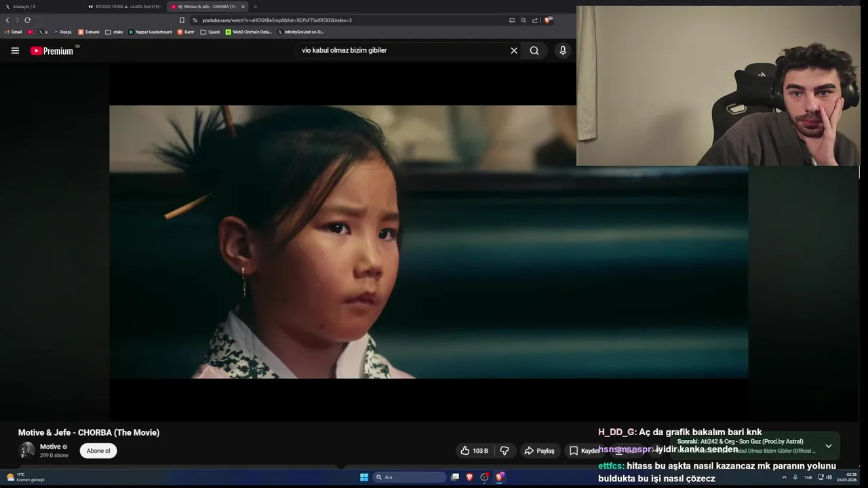Screen dimensions: 868x488
Task: Open the taskbar clock and date
Action: [x=848, y=477]
